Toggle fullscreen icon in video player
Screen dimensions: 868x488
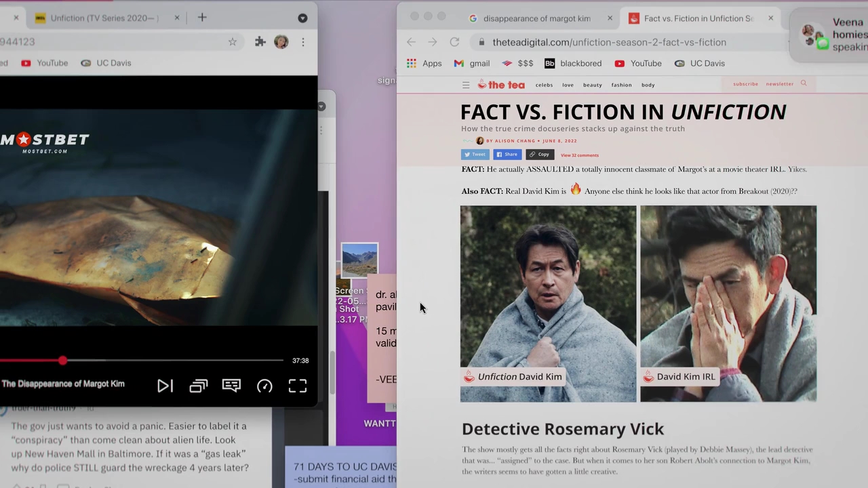pos(298,386)
